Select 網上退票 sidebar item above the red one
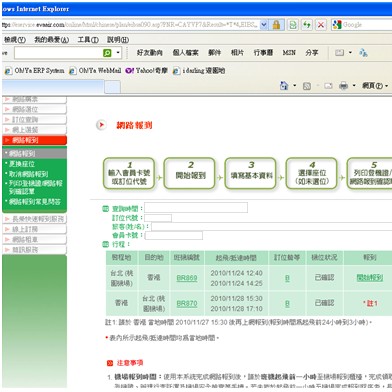This screenshot has height=392, width=392. click(34, 130)
